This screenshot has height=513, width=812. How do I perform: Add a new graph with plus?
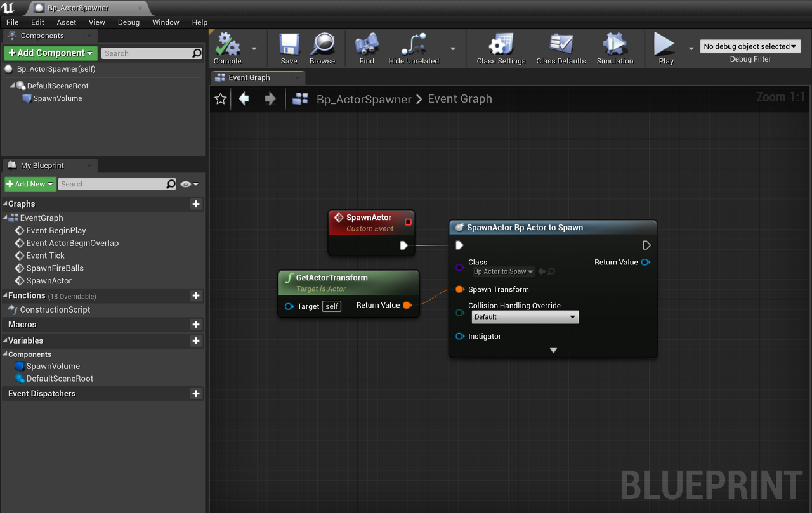[x=196, y=204]
